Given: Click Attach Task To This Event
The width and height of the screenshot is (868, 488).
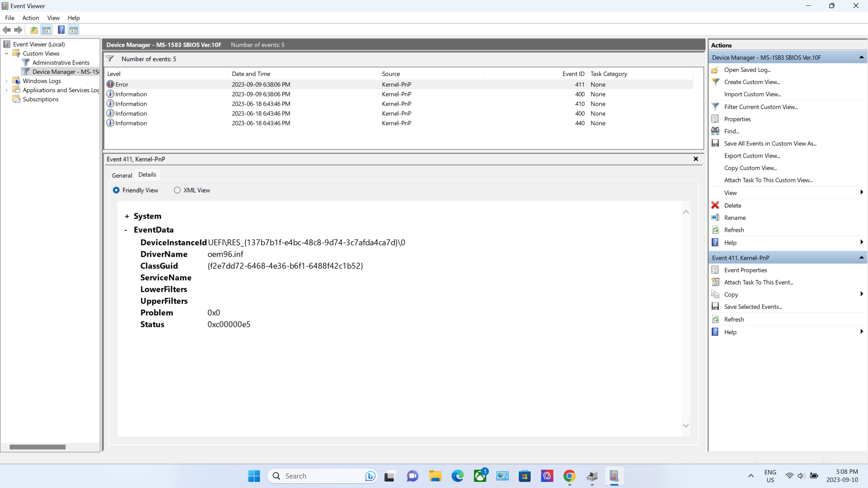Looking at the screenshot, I should point(758,282).
